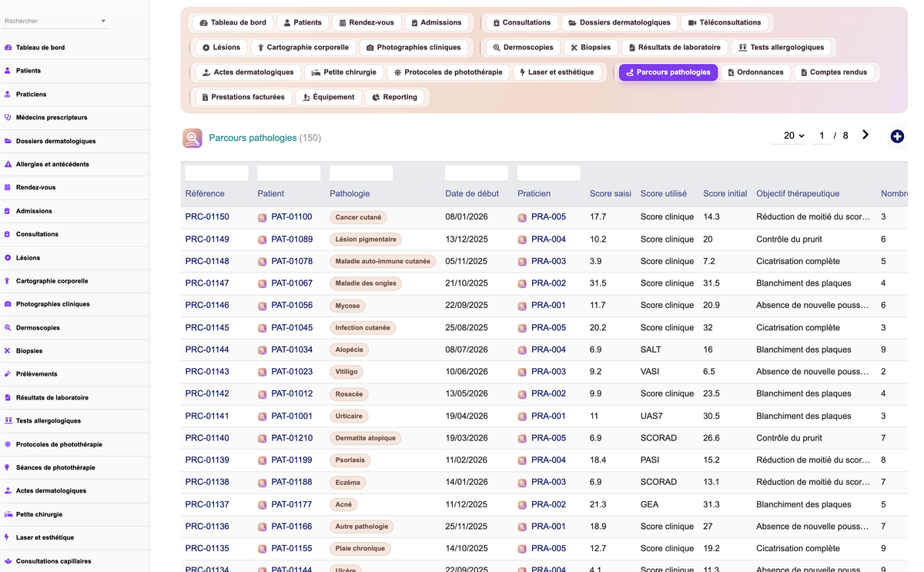The image size is (924, 572).
Task: Open Praticiens in the sidebar
Action: (31, 94)
